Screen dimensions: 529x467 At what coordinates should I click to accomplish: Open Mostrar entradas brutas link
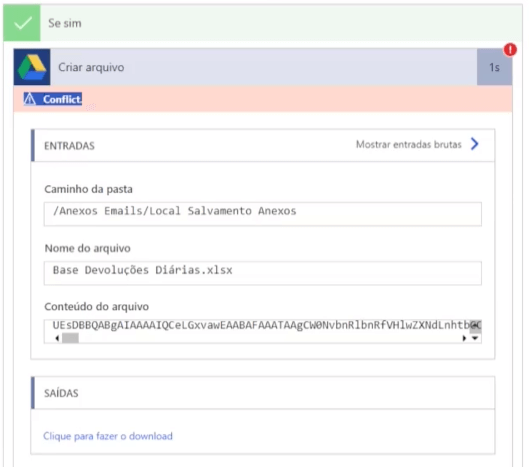[x=409, y=144]
